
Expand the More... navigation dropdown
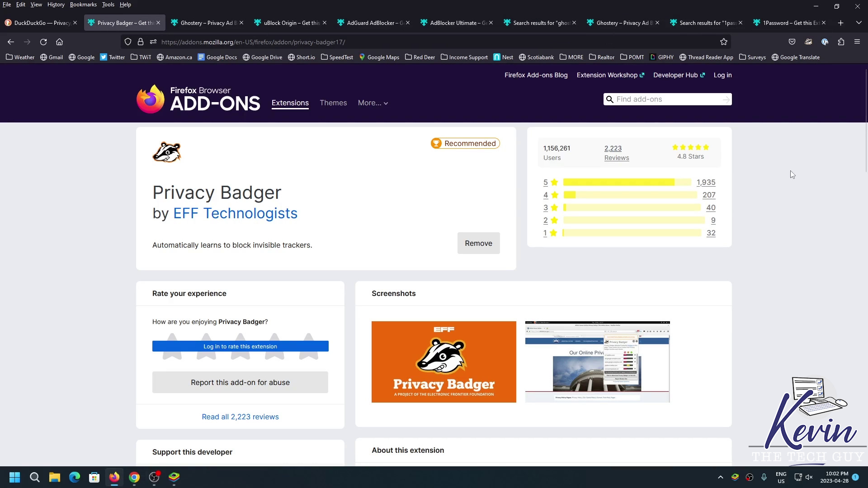[373, 103]
